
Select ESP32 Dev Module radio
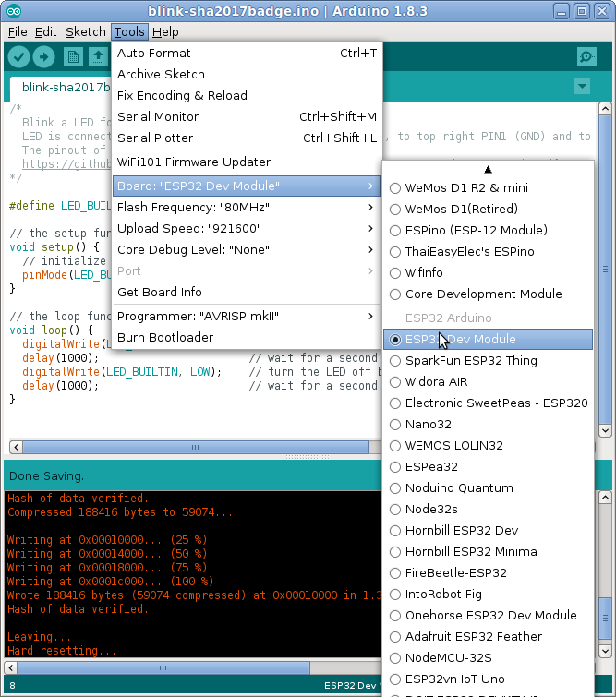click(395, 340)
